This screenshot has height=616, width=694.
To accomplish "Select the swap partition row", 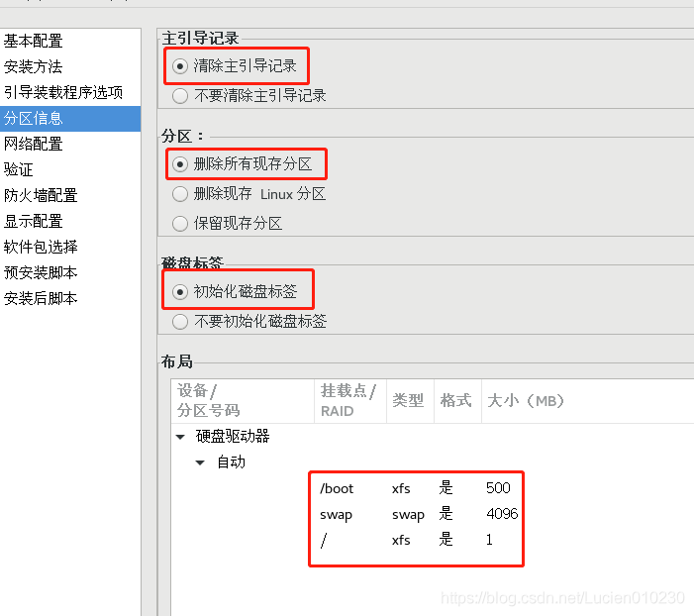I will (433, 514).
